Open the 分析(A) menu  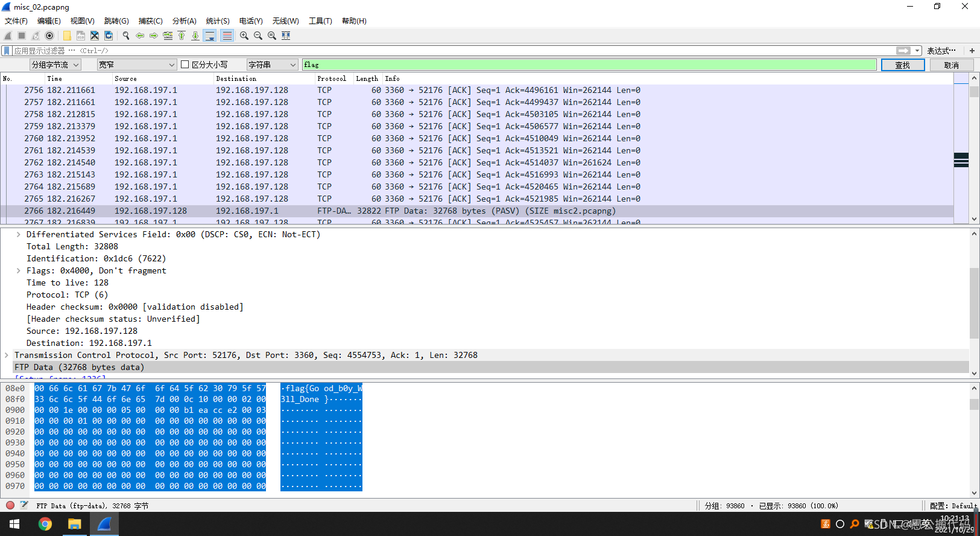(185, 21)
